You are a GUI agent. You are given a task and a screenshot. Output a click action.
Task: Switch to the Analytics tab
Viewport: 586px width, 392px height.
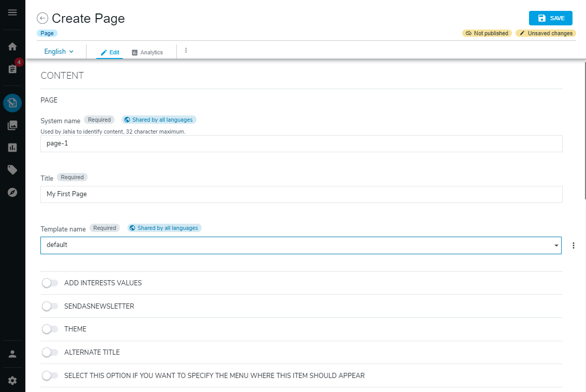pos(148,52)
